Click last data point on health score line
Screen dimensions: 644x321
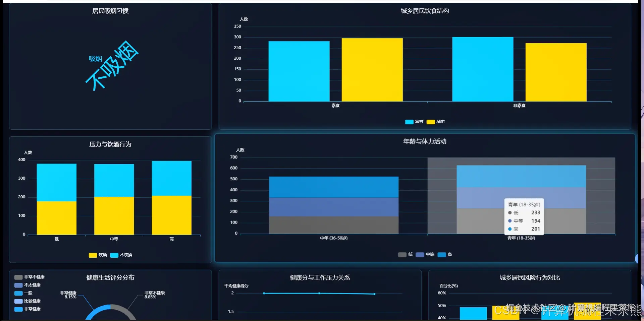tap(374, 294)
